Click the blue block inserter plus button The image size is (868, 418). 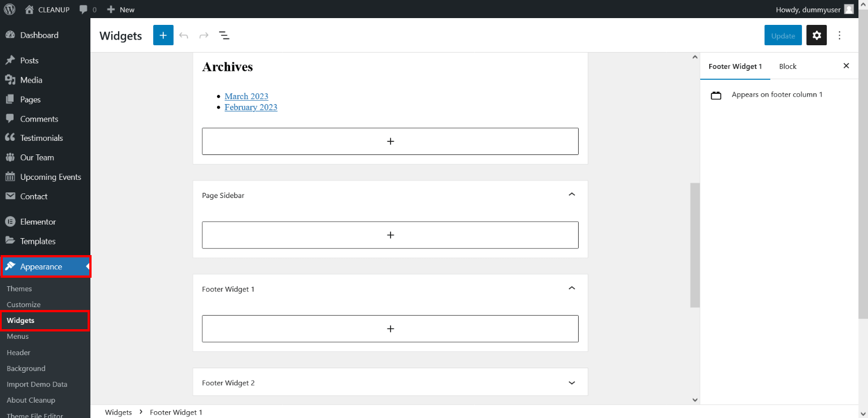point(163,36)
